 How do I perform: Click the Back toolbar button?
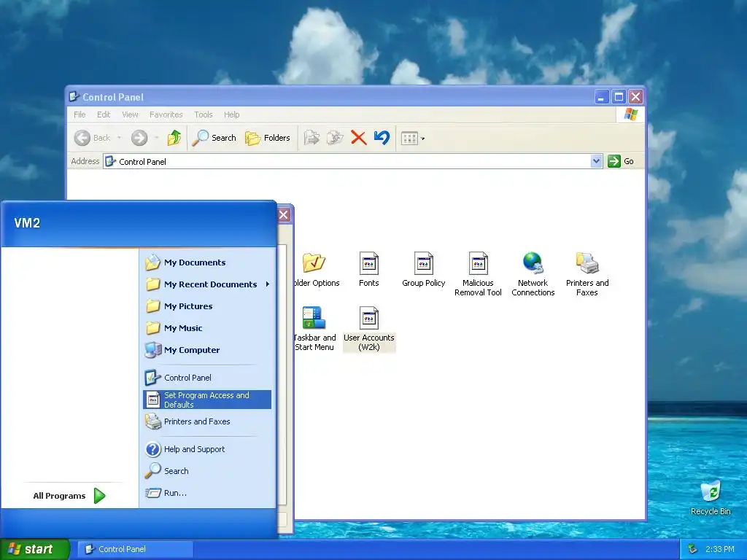[93, 138]
